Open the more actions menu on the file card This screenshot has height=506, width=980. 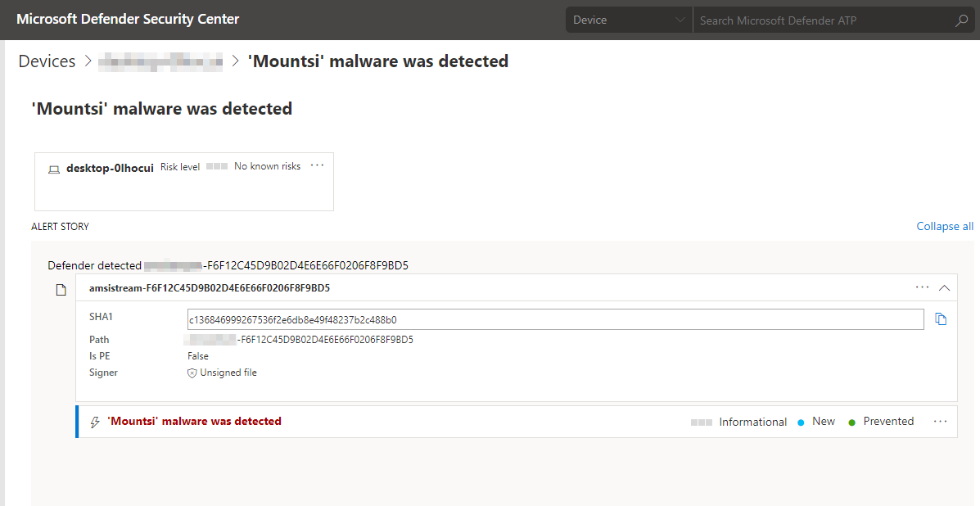point(922,287)
